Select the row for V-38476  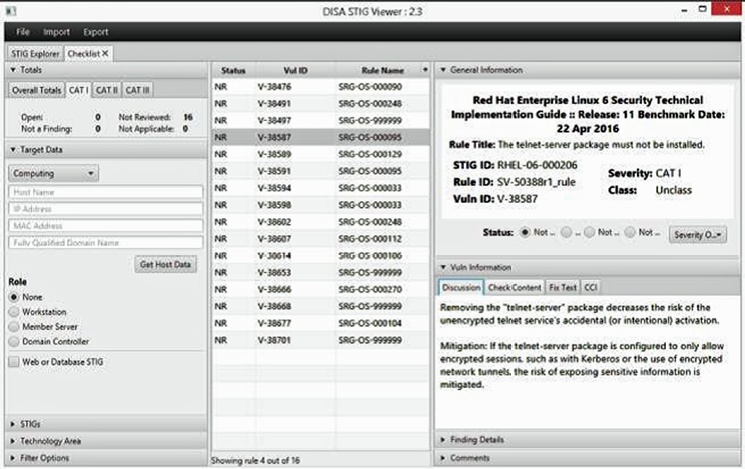(321, 86)
